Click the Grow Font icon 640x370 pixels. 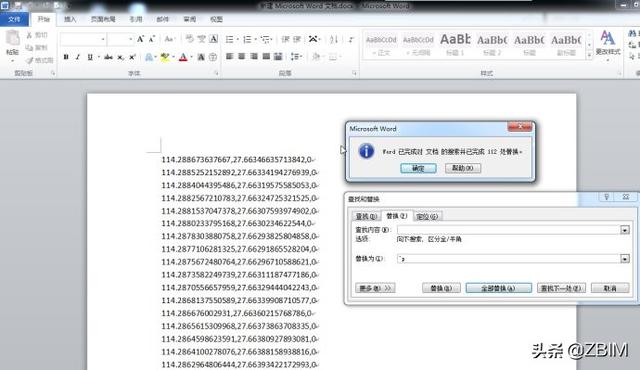(x=140, y=39)
